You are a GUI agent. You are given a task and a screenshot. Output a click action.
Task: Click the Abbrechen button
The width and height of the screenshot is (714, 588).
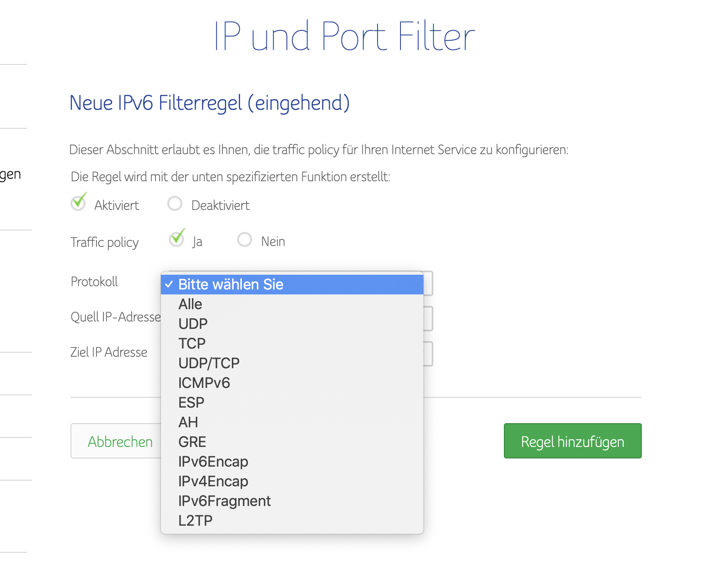point(116,441)
